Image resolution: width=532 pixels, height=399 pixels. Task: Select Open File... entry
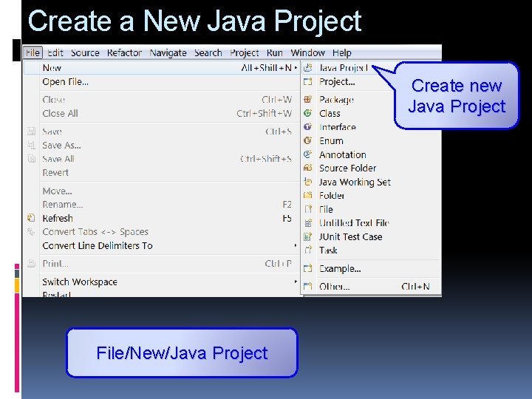click(x=162, y=82)
